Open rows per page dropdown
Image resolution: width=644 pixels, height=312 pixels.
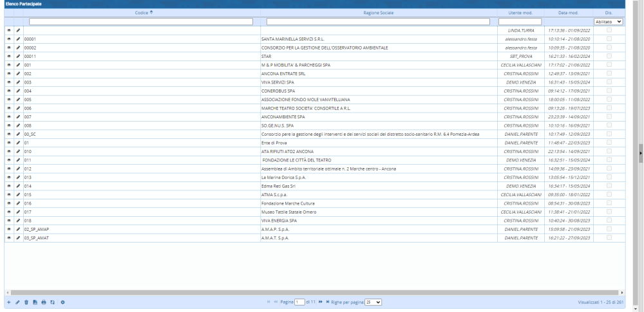[x=374, y=302]
